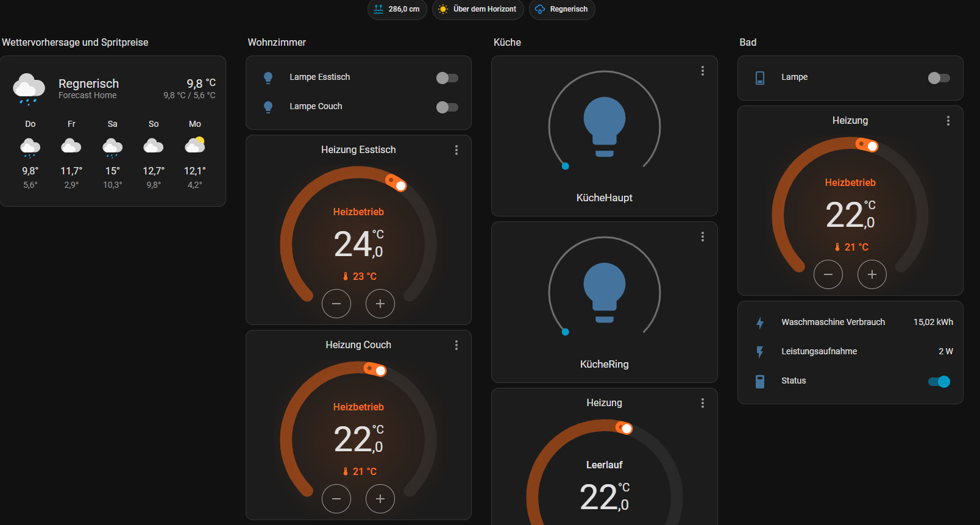Click the Leistungsaufnahme flash icon
This screenshot has width=980, height=525.
pos(760,352)
